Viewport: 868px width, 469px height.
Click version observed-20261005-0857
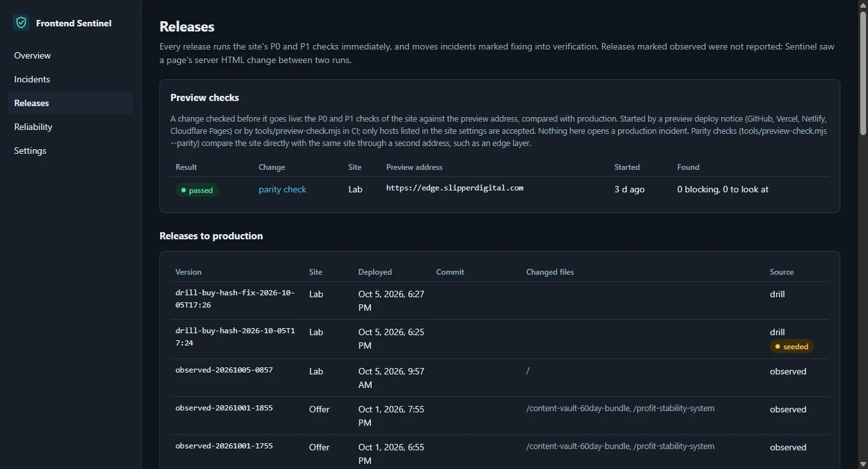pyautogui.click(x=224, y=371)
